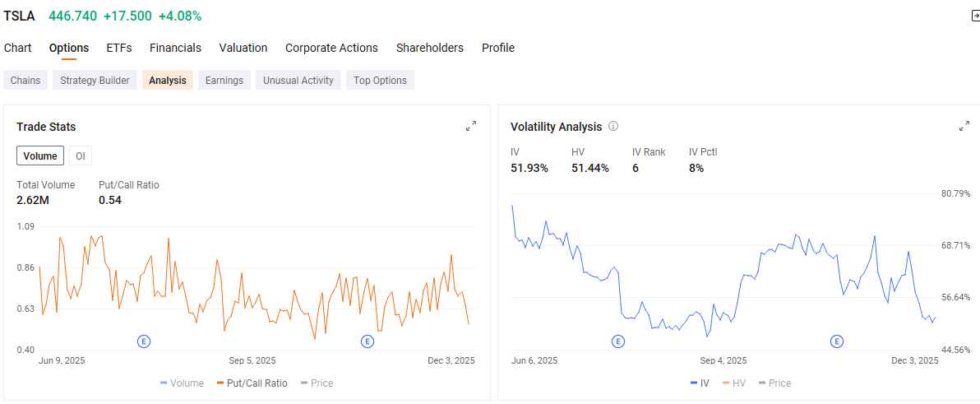Open the Financials tab
Image resolution: width=980 pixels, height=404 pixels.
[x=175, y=48]
